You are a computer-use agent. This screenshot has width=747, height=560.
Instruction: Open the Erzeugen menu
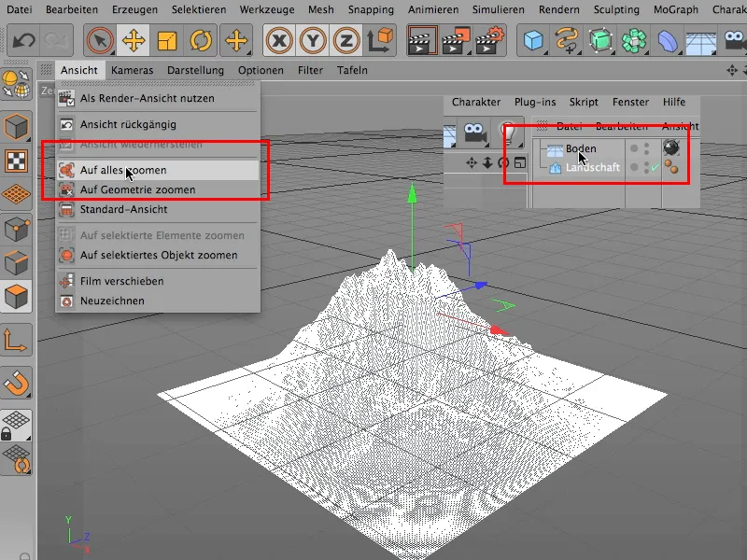pyautogui.click(x=134, y=9)
